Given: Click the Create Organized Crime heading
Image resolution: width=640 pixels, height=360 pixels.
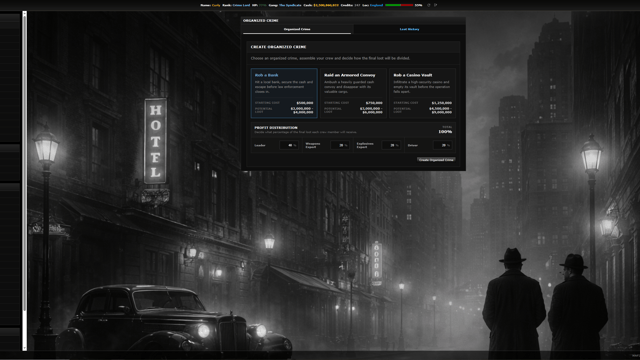Looking at the screenshot, I should [278, 47].
